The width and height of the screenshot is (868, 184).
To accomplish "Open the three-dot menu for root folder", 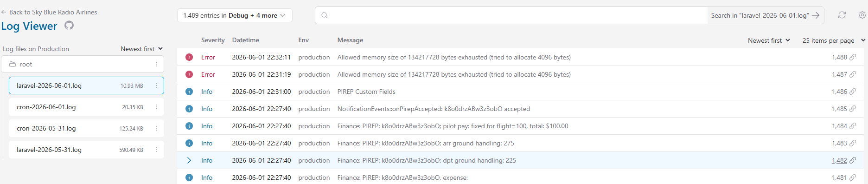I will tap(157, 64).
